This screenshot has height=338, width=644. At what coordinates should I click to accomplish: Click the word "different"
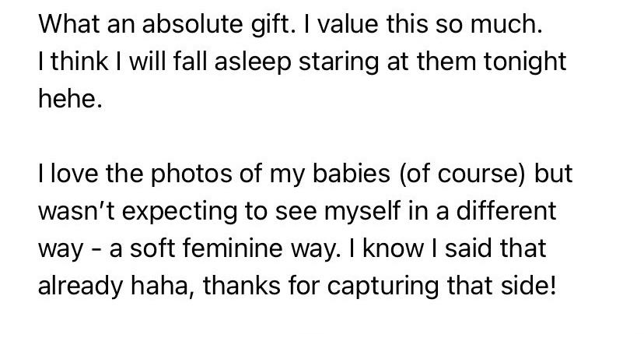(506, 210)
